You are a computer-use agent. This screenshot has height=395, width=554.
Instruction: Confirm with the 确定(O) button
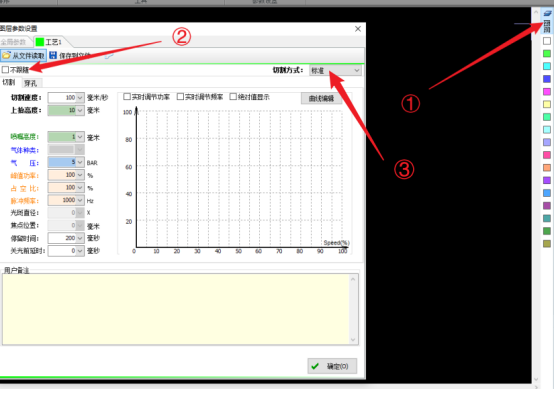coord(332,366)
